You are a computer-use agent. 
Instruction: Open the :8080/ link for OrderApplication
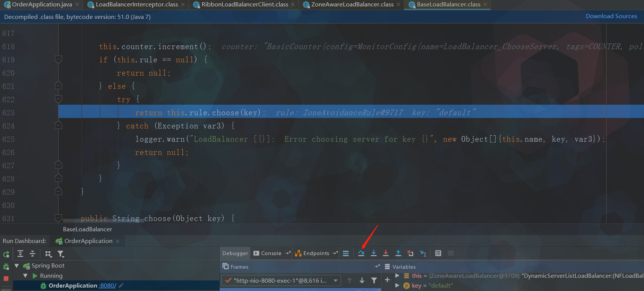(x=108, y=285)
